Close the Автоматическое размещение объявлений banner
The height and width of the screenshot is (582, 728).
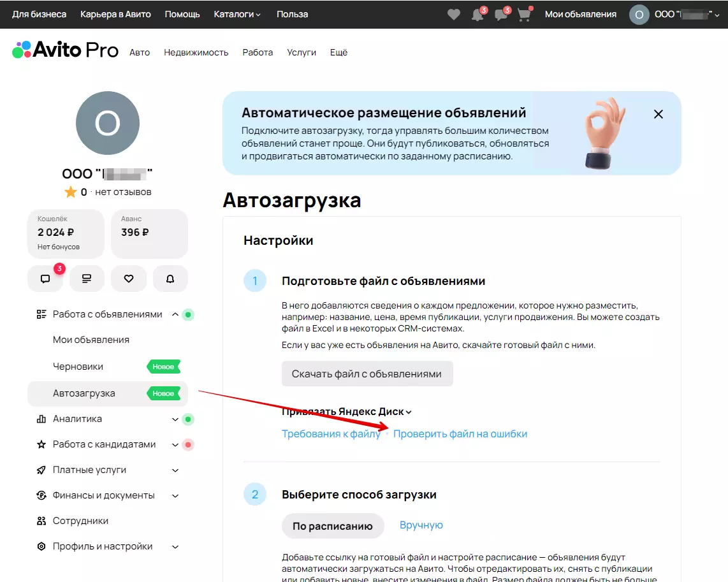pos(659,114)
